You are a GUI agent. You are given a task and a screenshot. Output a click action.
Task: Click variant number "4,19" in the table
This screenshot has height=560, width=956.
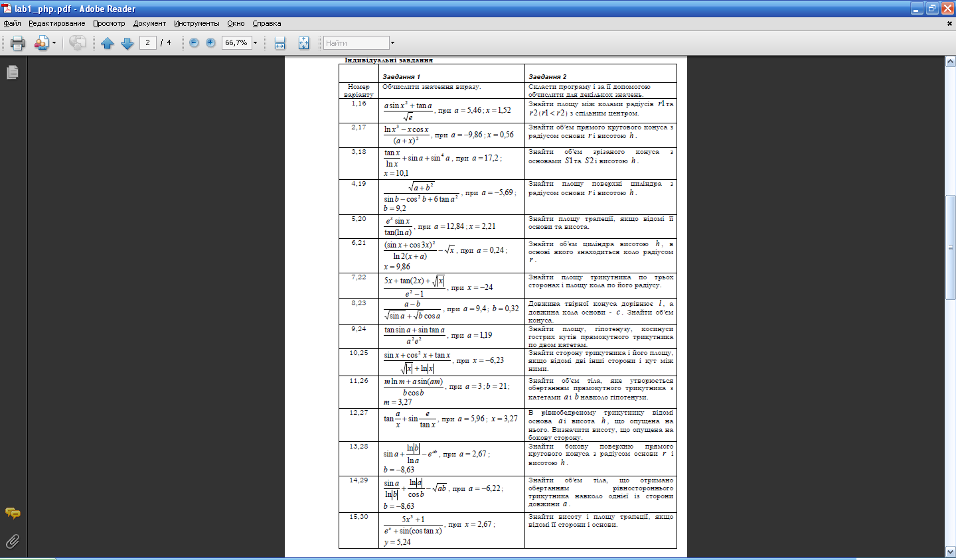click(x=358, y=183)
